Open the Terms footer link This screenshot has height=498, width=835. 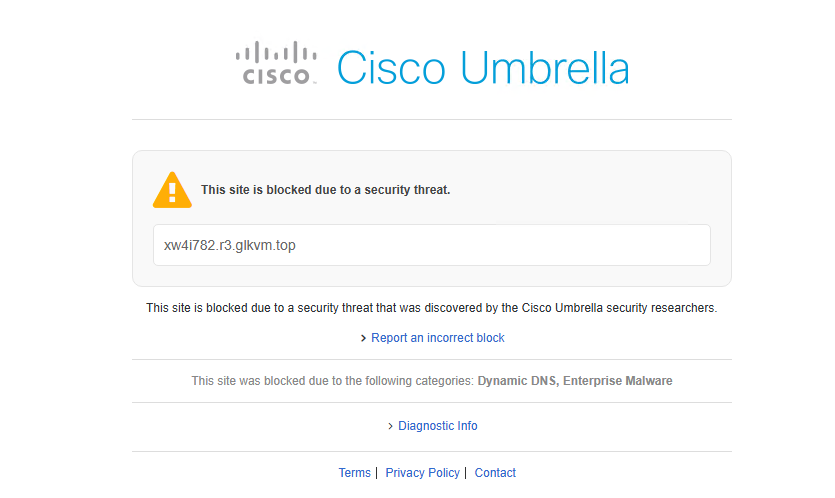[354, 473]
